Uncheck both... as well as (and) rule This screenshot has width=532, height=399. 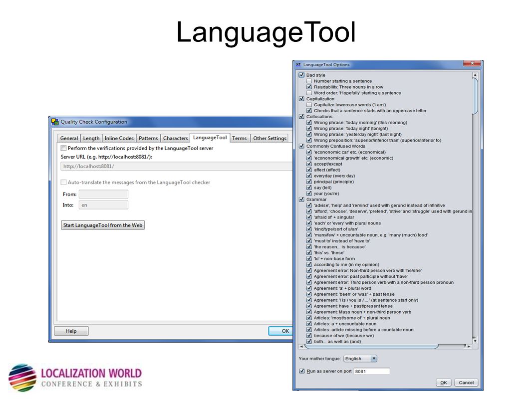(309, 341)
